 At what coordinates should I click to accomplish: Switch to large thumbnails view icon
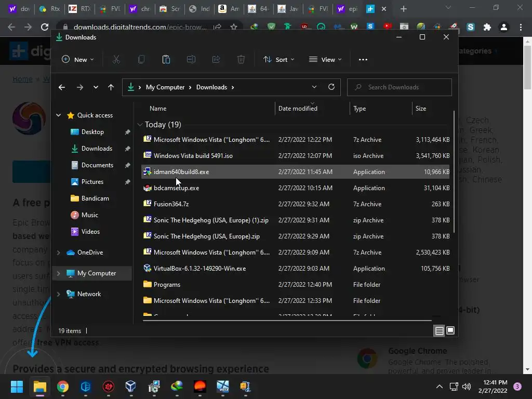[x=450, y=330]
